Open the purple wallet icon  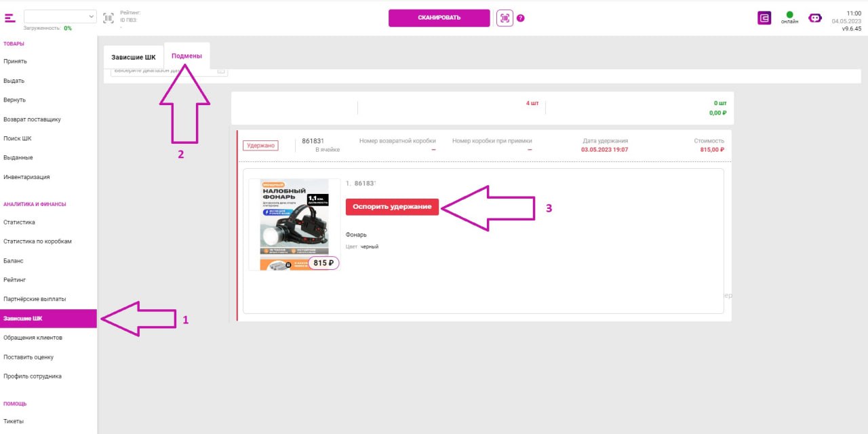[764, 18]
